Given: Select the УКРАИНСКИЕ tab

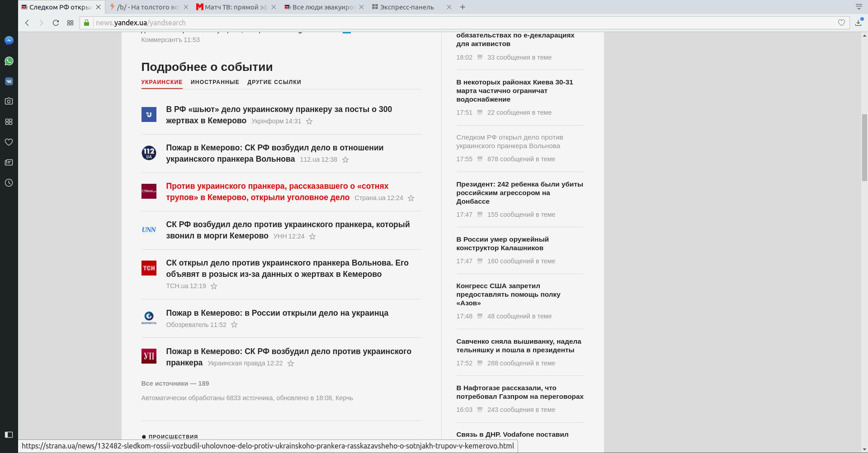Looking at the screenshot, I should click(x=162, y=82).
